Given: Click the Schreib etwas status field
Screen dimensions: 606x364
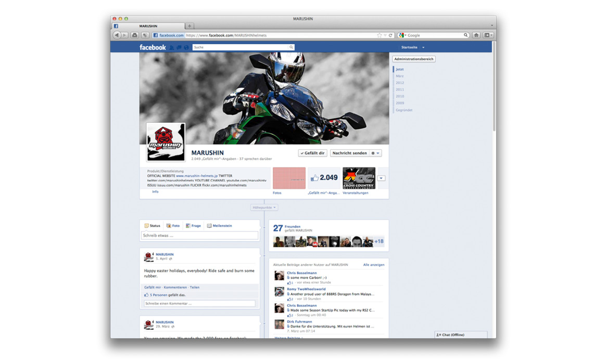Looking at the screenshot, I should (199, 236).
